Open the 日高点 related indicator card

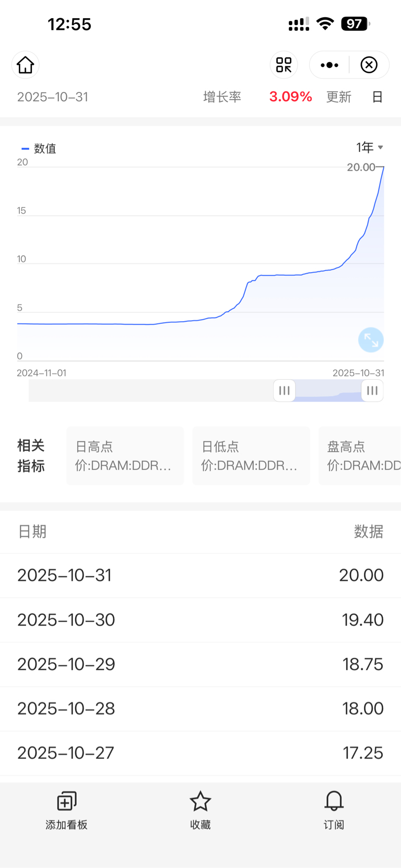click(x=125, y=456)
